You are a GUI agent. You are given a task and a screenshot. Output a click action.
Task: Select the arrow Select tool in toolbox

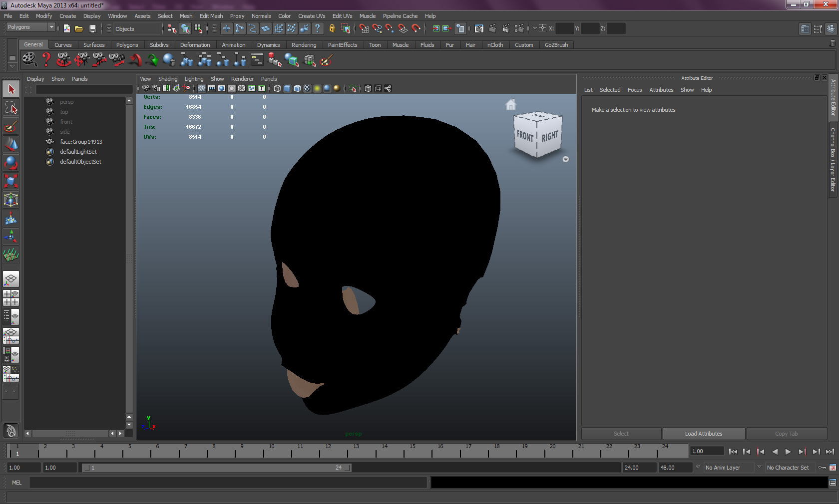click(x=11, y=89)
